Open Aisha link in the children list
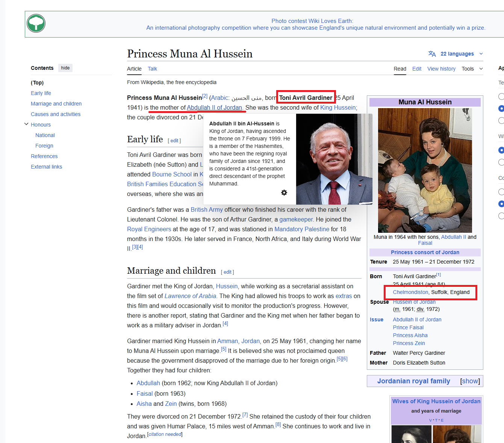 (144, 404)
